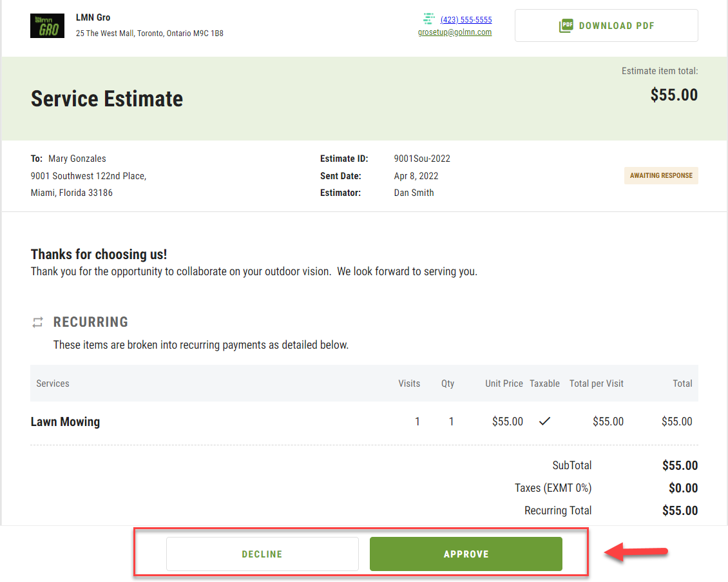Click the Services column header
This screenshot has height=582, width=728.
pos(53,383)
